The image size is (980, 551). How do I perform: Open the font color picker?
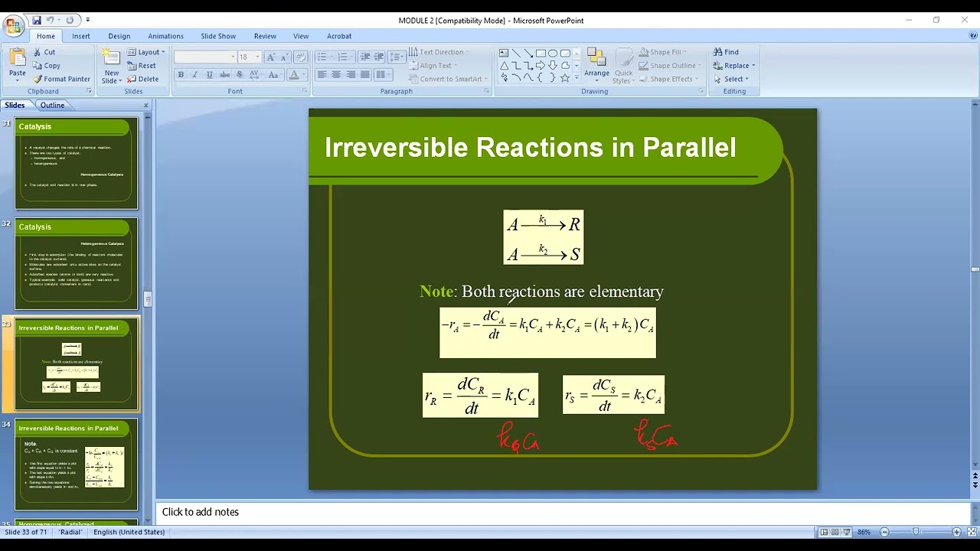(x=297, y=75)
